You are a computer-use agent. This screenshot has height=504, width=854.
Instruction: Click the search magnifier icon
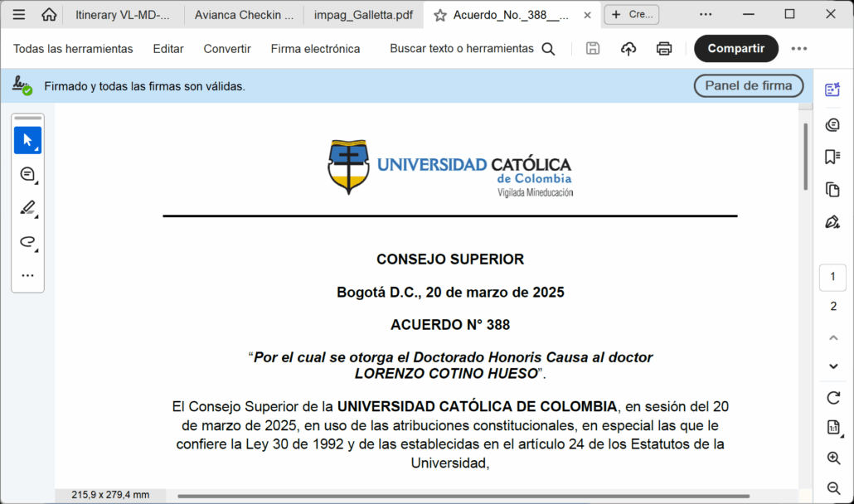click(x=548, y=49)
